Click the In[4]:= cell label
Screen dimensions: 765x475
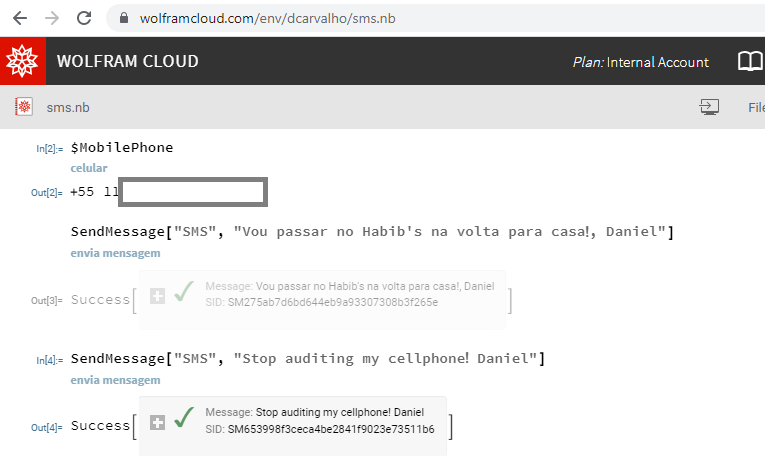pyautogui.click(x=49, y=360)
